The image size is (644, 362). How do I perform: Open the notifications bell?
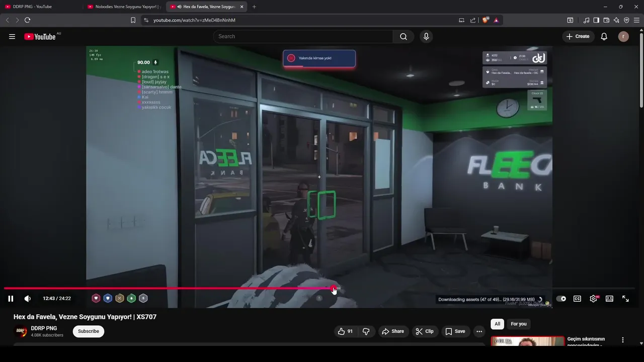click(x=604, y=37)
